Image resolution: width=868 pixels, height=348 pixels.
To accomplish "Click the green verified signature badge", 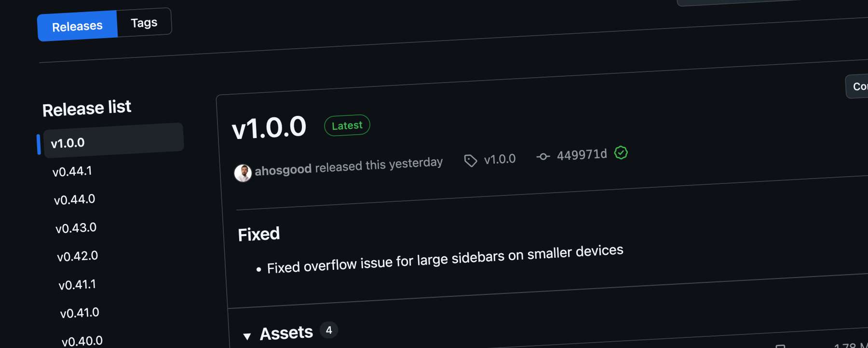I will coord(621,153).
